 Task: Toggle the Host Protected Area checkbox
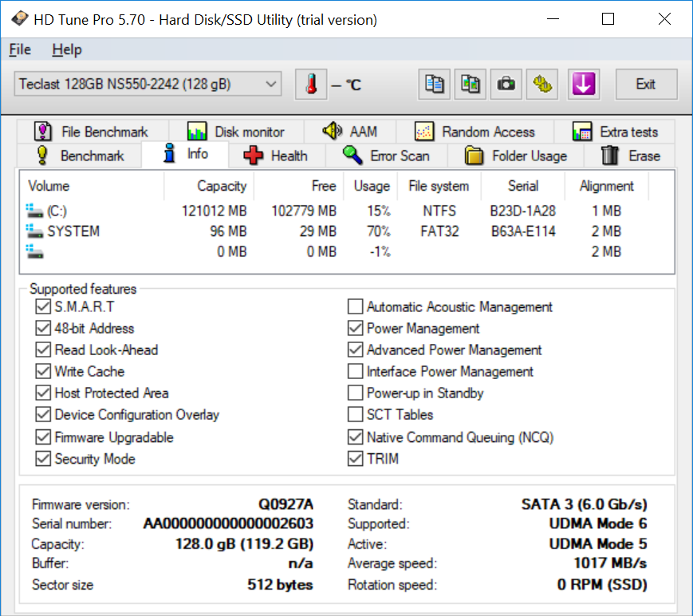pyautogui.click(x=43, y=393)
